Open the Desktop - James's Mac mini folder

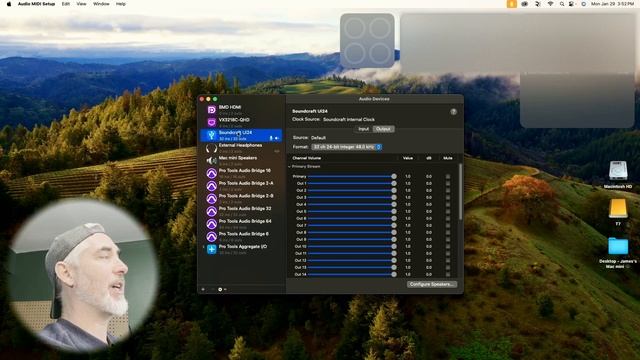click(x=618, y=247)
